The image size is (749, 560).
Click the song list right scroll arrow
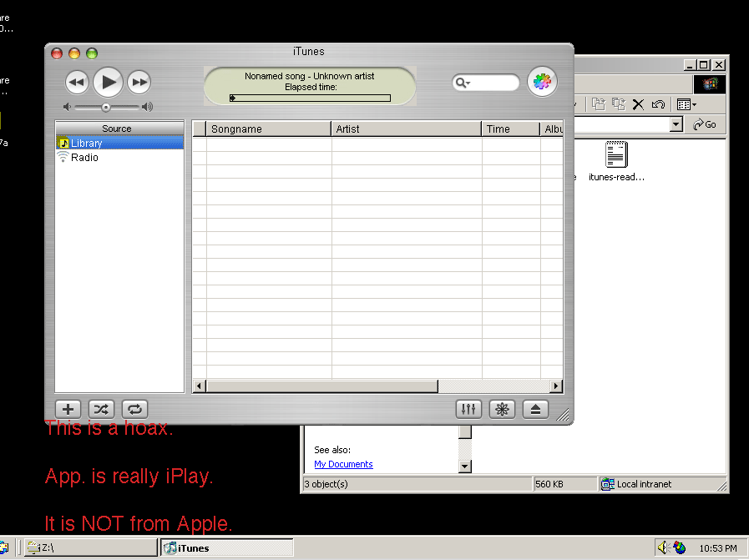tap(556, 386)
